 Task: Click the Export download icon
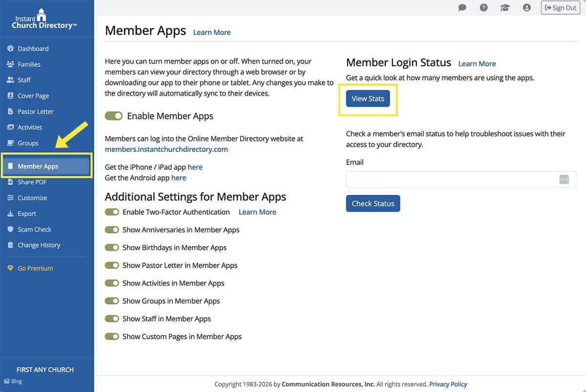(10, 213)
